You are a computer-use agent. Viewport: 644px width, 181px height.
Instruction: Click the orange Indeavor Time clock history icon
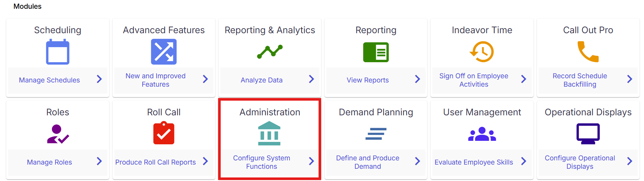click(482, 52)
